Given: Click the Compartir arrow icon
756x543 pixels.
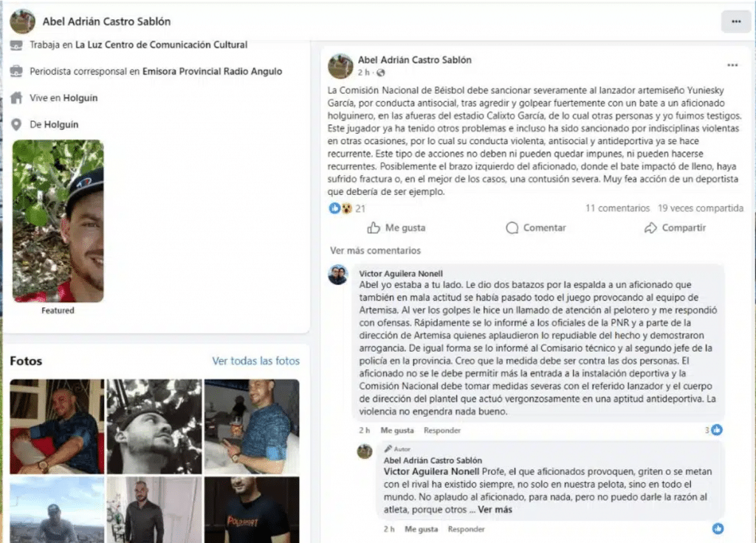Looking at the screenshot, I should tap(650, 228).
